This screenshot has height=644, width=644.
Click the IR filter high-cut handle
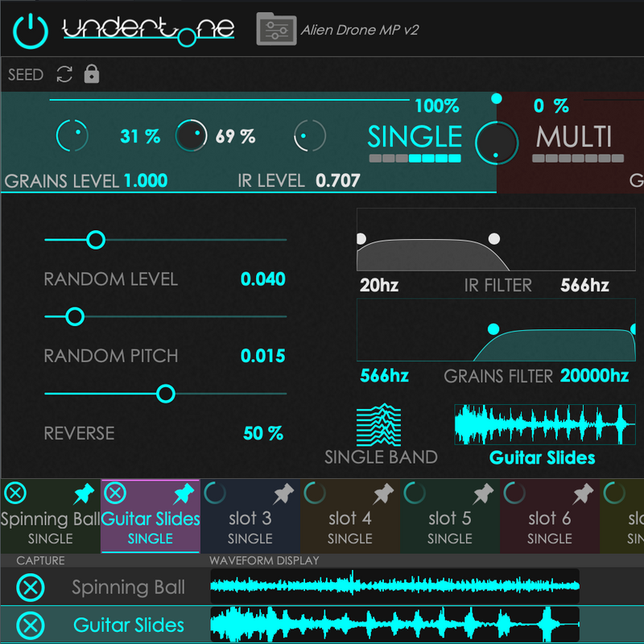(494, 238)
